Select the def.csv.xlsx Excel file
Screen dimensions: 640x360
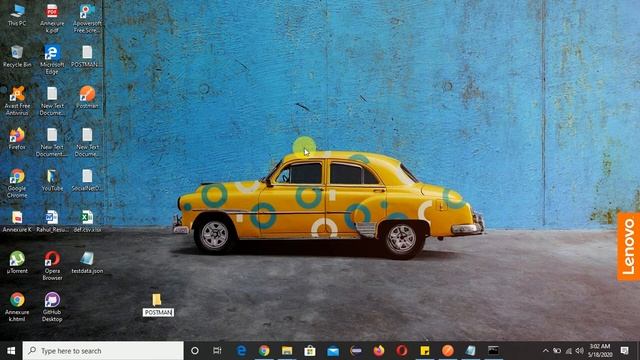[87, 221]
